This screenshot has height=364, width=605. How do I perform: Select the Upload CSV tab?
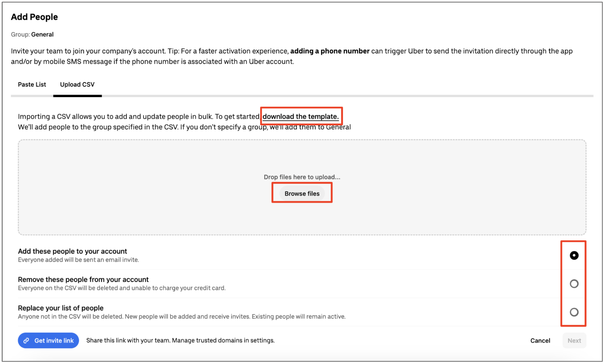coord(77,84)
